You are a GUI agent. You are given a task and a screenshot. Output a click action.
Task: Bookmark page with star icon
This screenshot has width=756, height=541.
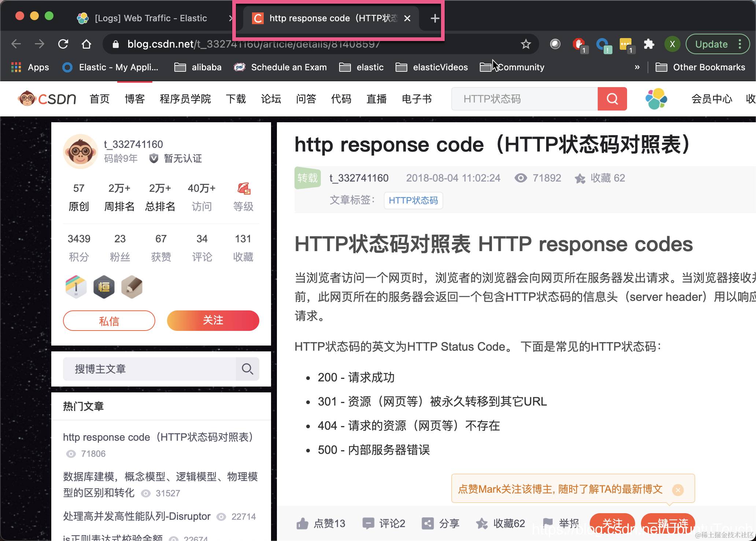[x=526, y=44]
